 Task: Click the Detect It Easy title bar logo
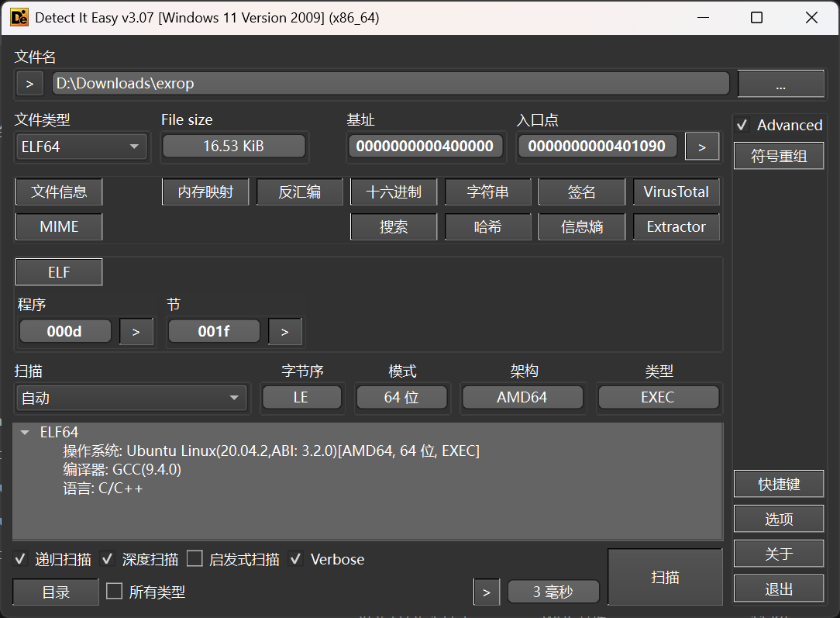19,17
